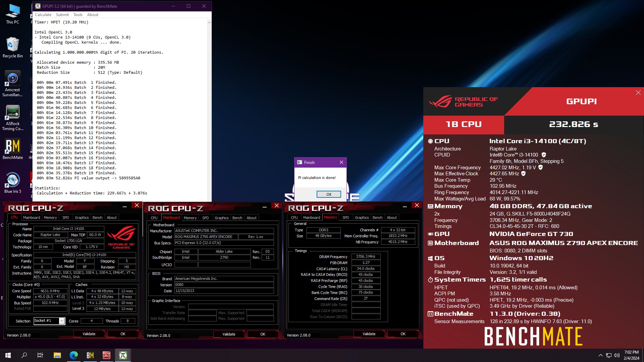Click Max Core Frequency verified shield
The width and height of the screenshot is (644, 362).
(x=540, y=167)
